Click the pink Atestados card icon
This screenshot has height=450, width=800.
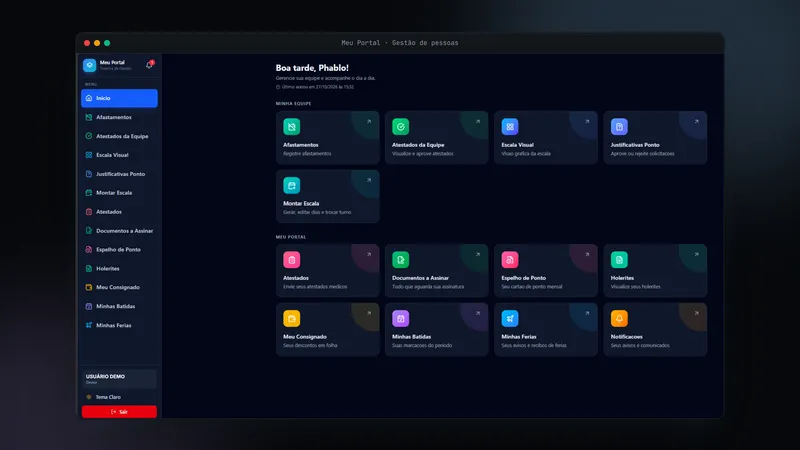pos(292,260)
